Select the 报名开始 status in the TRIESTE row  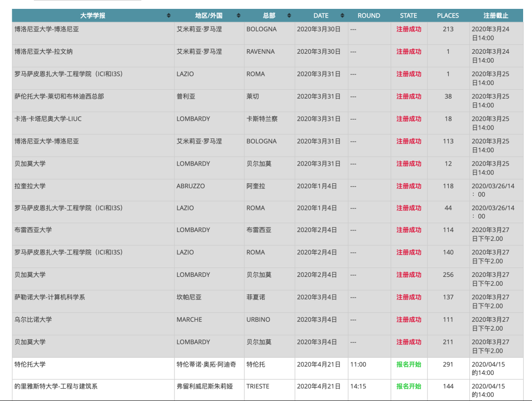(x=409, y=386)
